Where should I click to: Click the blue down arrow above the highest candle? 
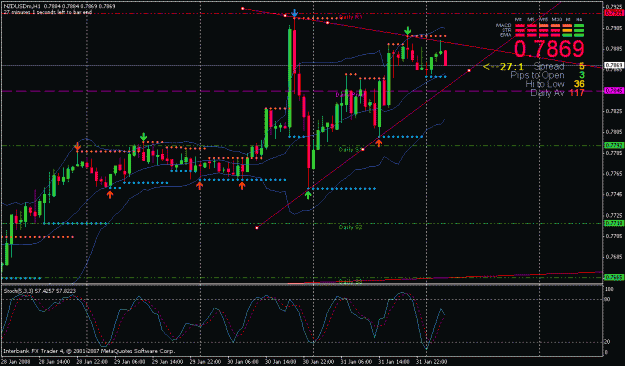294,13
